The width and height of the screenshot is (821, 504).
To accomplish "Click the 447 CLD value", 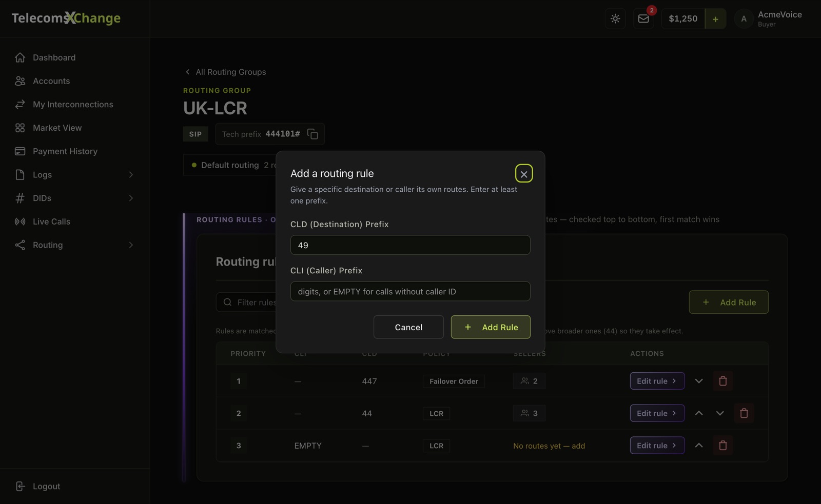I will (x=369, y=381).
